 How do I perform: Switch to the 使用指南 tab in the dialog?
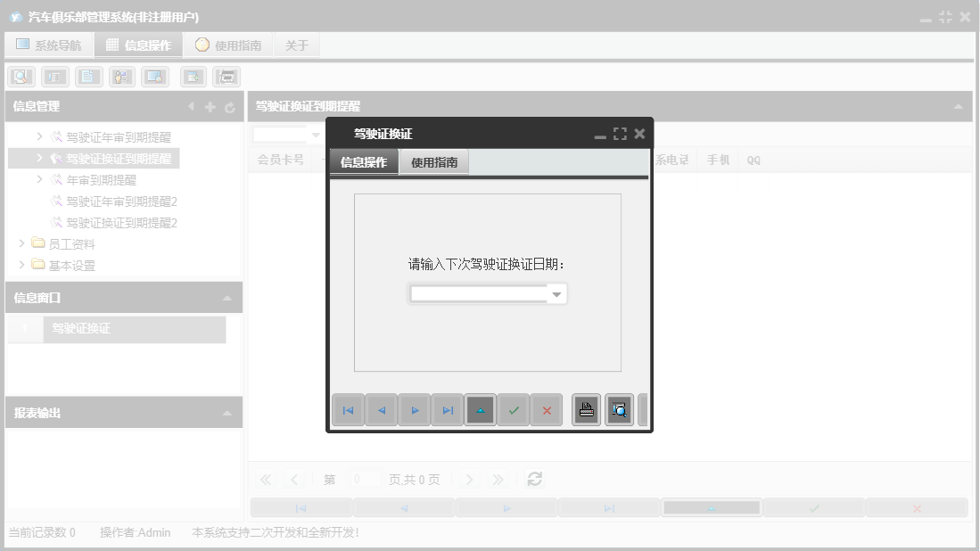point(436,163)
